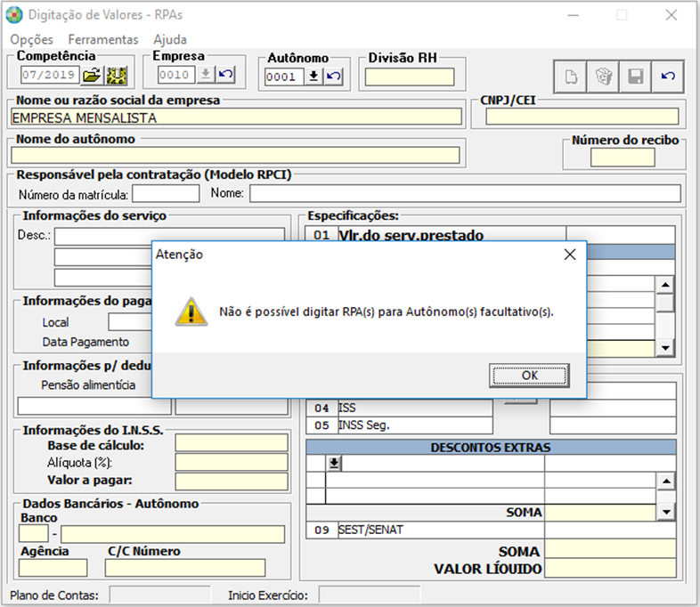The height and width of the screenshot is (607, 700).
Task: Click the Autônomo code field 0001
Action: point(284,77)
